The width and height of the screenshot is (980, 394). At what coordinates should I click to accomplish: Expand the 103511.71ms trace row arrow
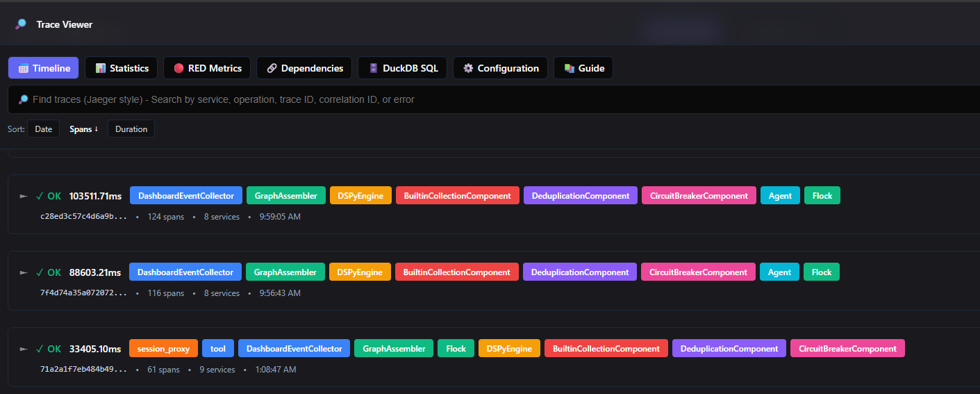tap(24, 196)
